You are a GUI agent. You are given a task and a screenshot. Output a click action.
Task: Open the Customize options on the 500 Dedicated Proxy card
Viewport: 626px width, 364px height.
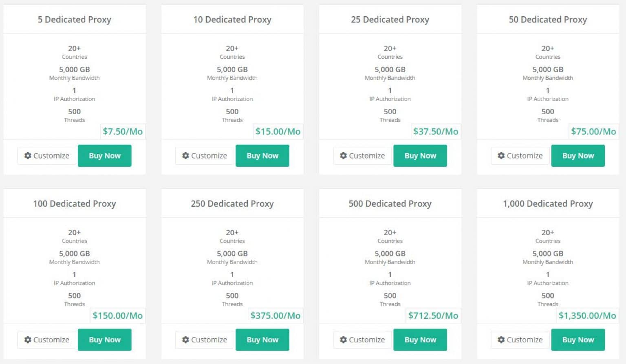361,340
